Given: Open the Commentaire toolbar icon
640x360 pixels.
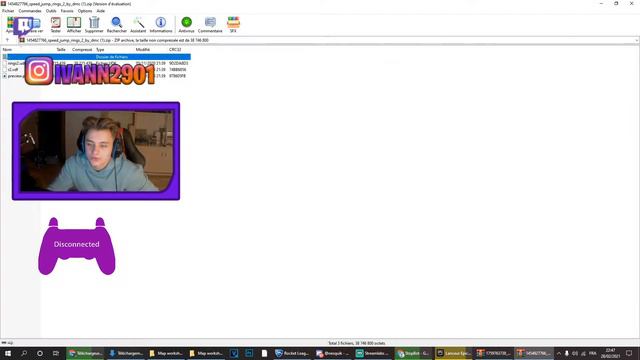Looking at the screenshot, I should coord(210,25).
